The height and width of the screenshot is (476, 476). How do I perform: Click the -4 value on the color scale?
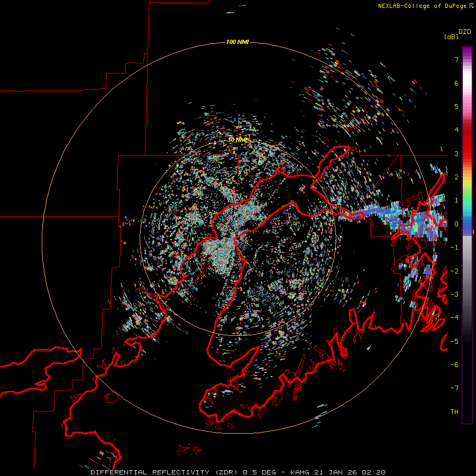click(x=454, y=318)
